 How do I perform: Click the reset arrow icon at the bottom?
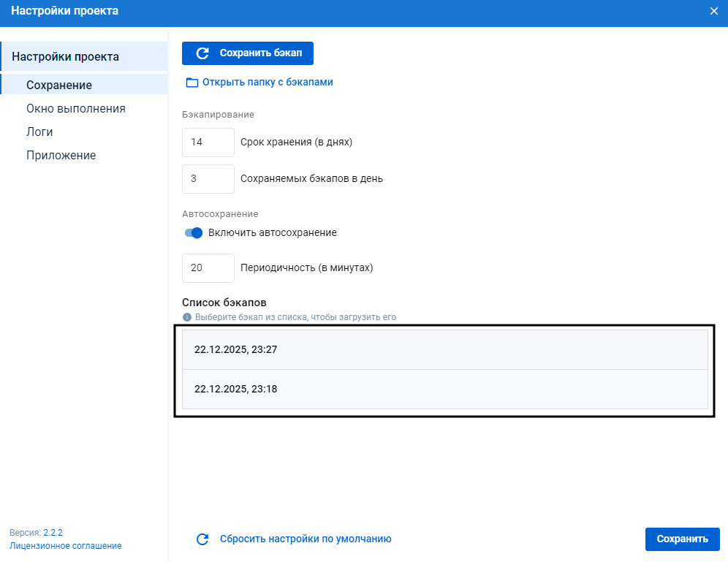(x=203, y=539)
